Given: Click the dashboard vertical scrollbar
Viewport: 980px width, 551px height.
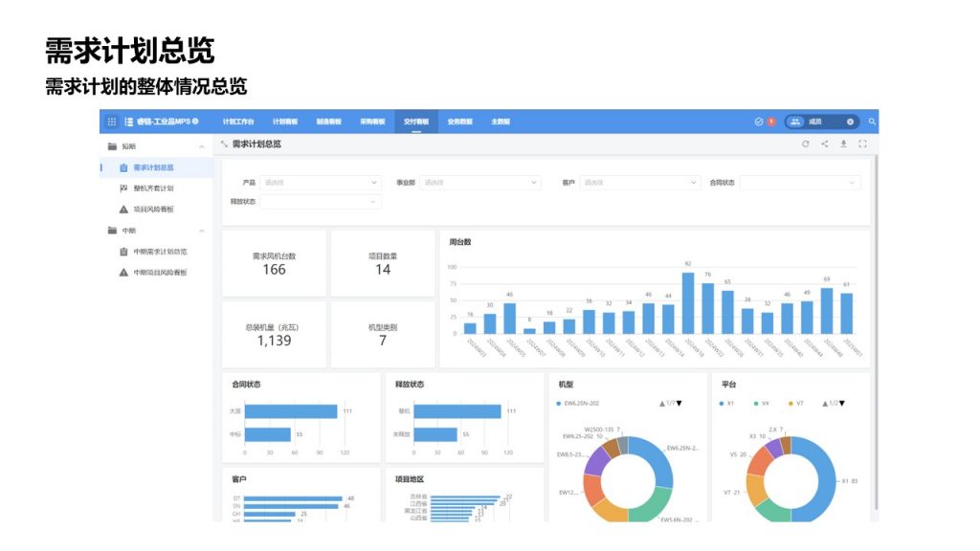Looking at the screenshot, I should (x=875, y=331).
